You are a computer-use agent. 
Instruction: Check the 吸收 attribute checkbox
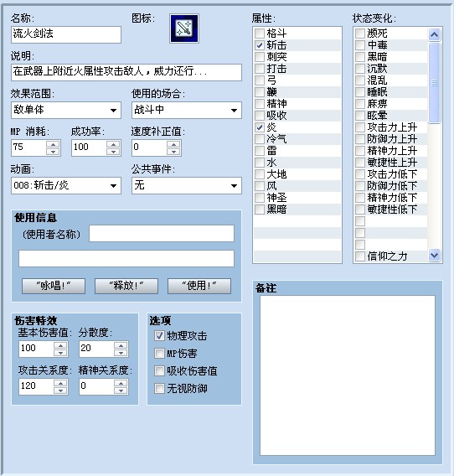pos(260,116)
